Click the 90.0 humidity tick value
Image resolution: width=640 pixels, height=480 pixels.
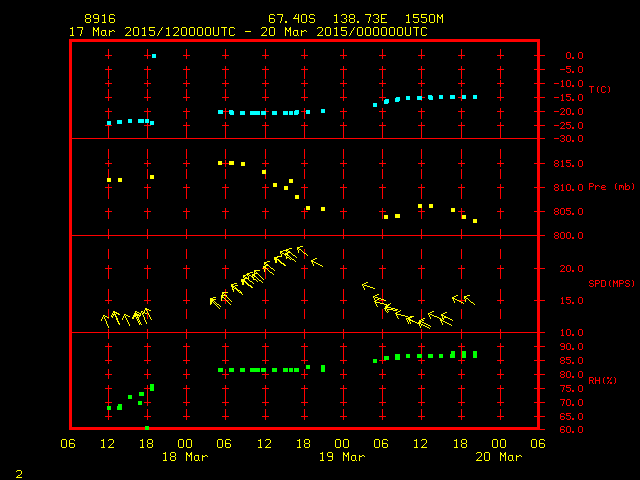pyautogui.click(x=571, y=347)
